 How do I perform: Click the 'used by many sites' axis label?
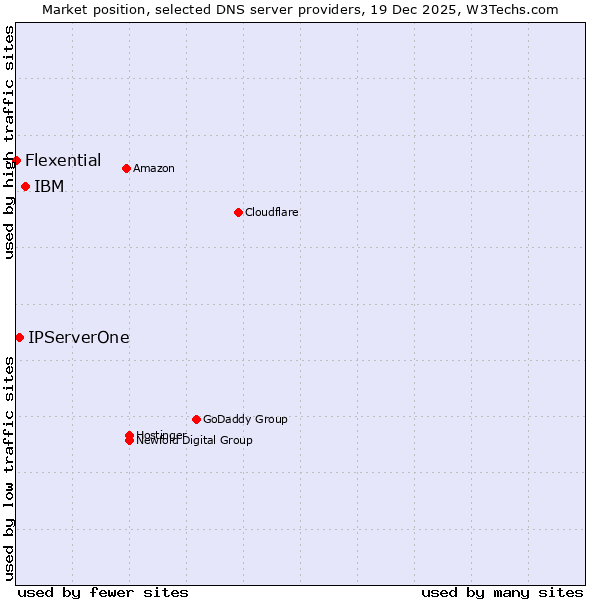point(502,592)
